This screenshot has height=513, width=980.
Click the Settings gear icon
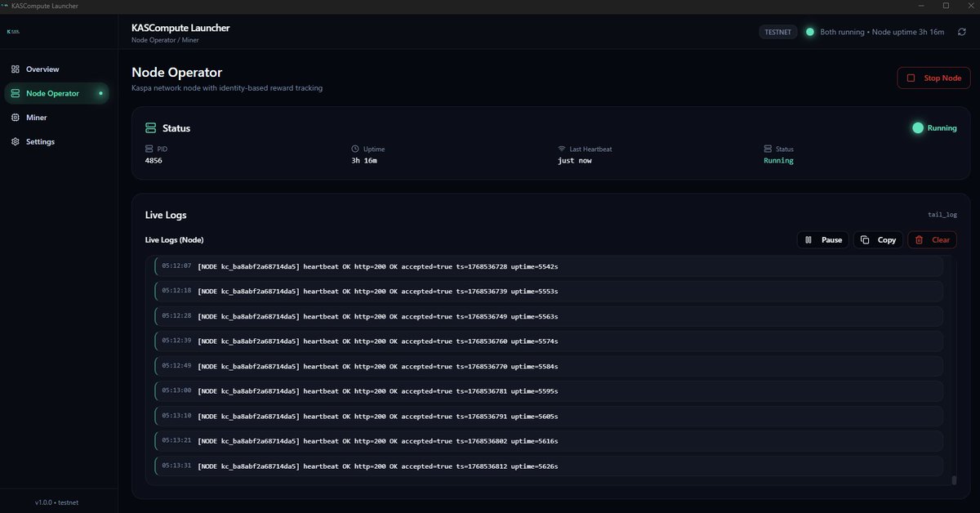(16, 141)
